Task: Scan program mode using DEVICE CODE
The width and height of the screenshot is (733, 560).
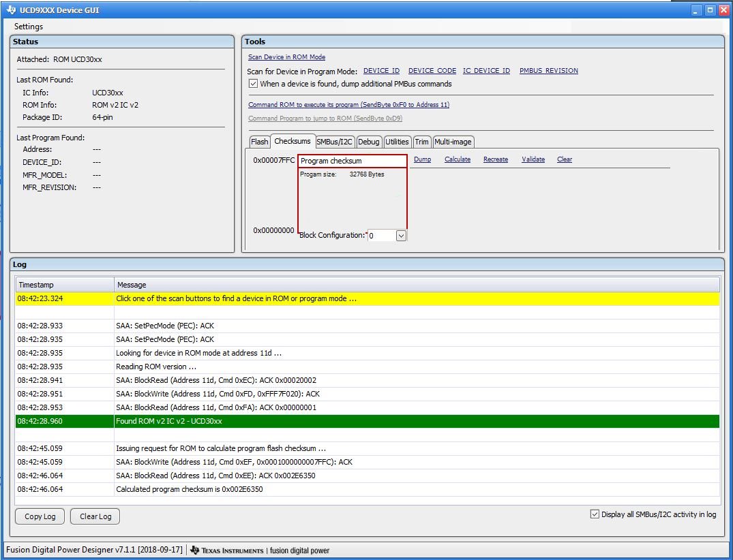Action: coord(432,71)
